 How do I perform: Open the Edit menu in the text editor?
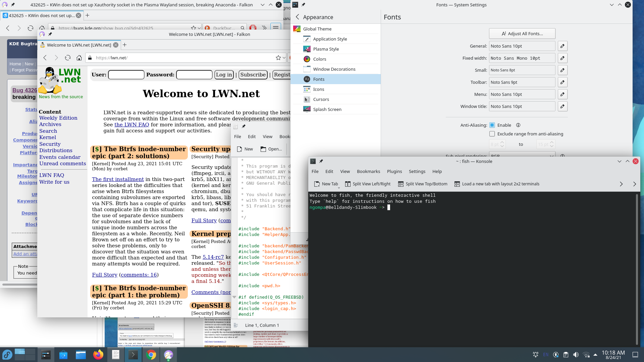tap(252, 136)
